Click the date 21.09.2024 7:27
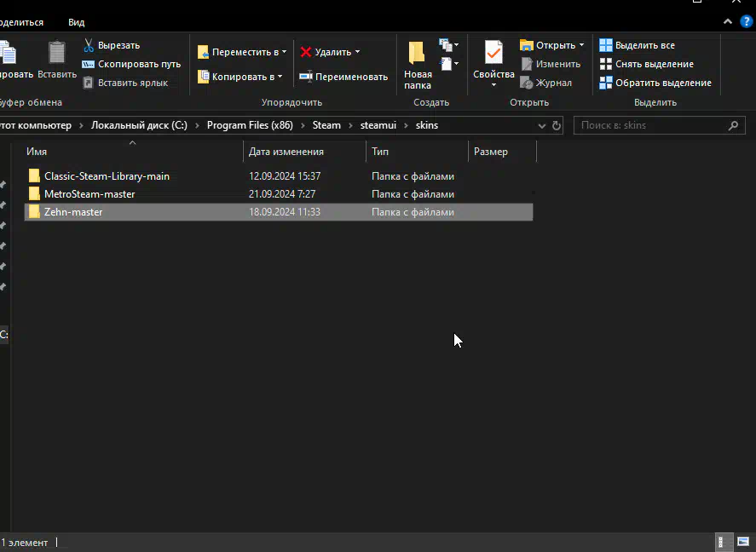 point(282,194)
